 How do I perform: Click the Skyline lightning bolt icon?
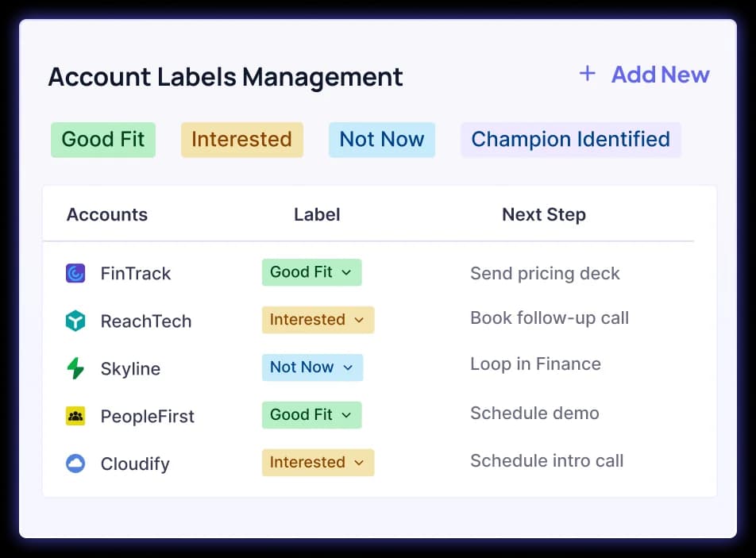75,368
